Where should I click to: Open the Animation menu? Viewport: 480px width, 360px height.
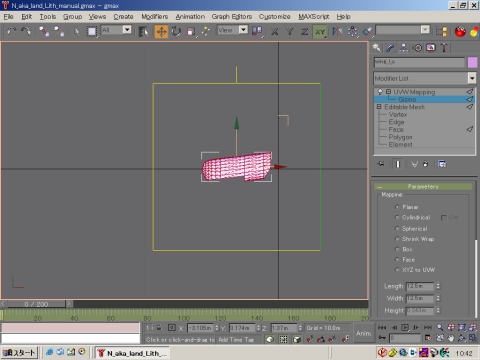[190, 17]
